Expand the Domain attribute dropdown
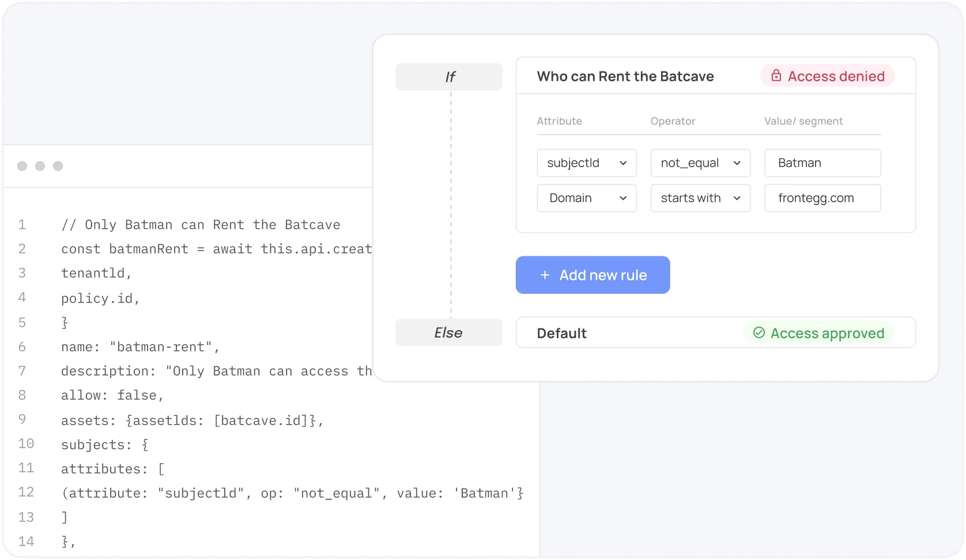Viewport: 966px width, 560px height. coord(586,198)
